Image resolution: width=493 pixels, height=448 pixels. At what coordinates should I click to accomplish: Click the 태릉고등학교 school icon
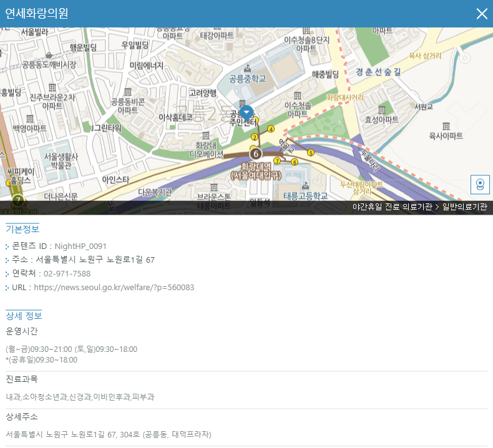305,185
